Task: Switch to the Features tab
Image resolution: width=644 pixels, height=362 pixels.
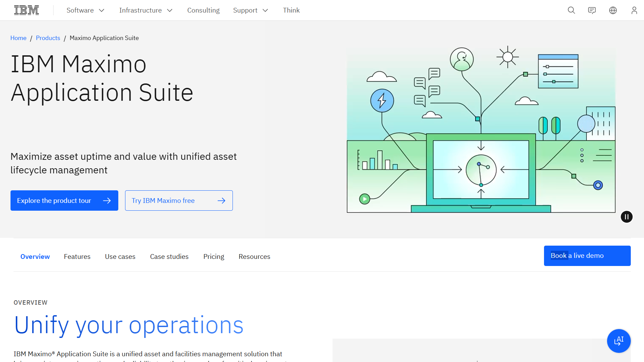Action: click(x=77, y=256)
